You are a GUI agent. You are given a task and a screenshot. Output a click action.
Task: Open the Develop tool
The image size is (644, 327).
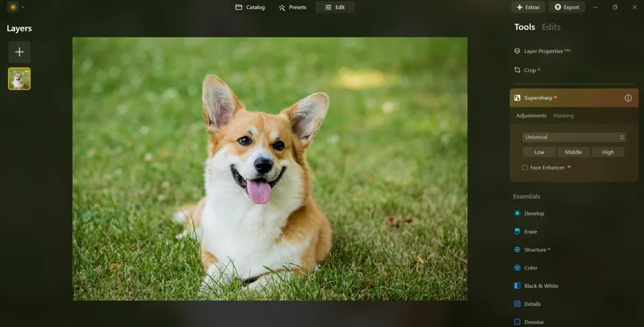point(535,213)
